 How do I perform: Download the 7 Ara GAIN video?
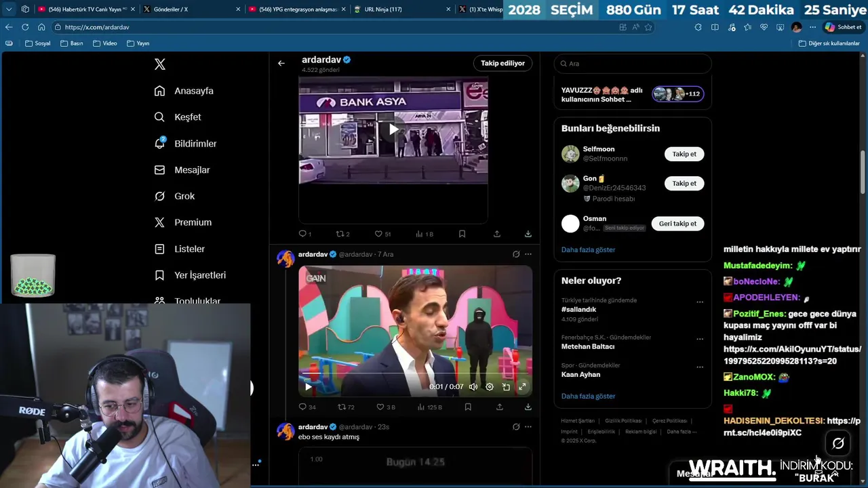528,407
